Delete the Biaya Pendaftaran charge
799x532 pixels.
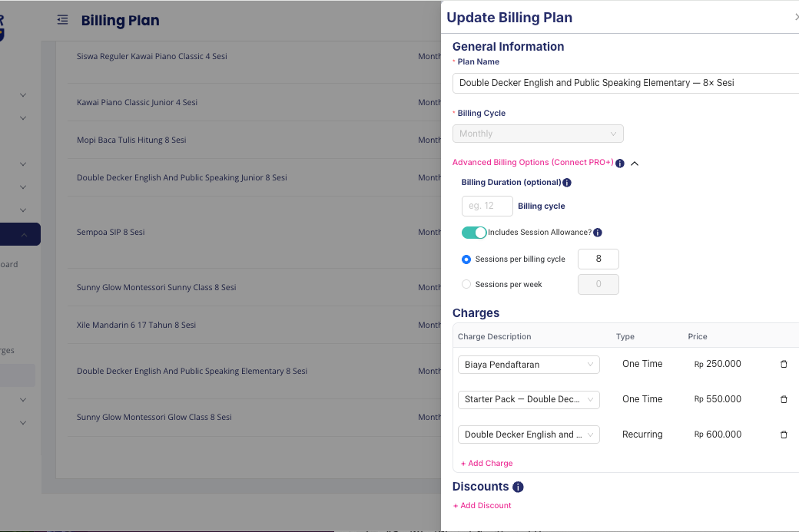pyautogui.click(x=784, y=364)
